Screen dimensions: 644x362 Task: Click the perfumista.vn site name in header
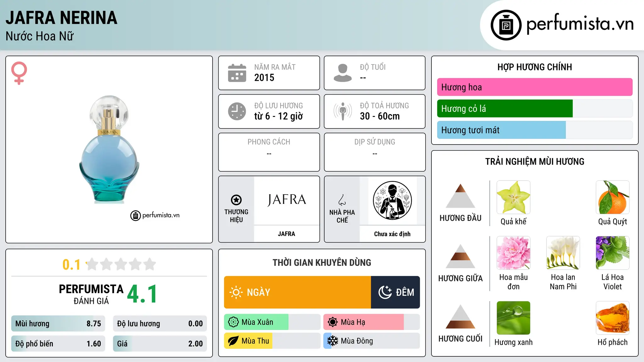[x=580, y=24]
